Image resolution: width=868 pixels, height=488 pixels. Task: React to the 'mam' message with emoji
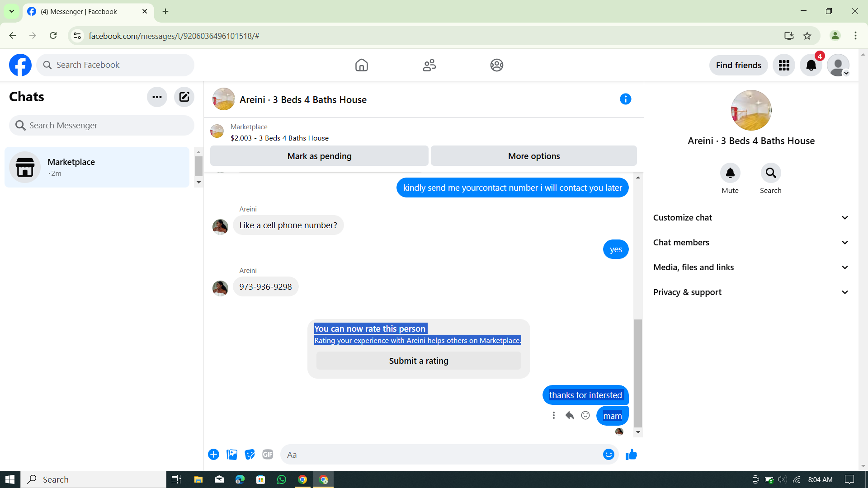click(585, 415)
